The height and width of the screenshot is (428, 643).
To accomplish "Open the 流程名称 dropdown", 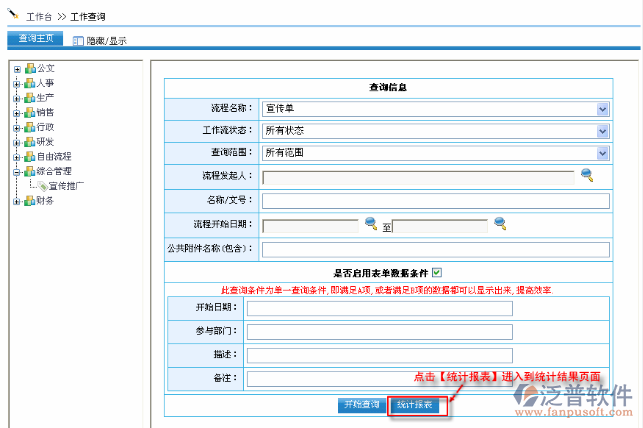I will 602,108.
